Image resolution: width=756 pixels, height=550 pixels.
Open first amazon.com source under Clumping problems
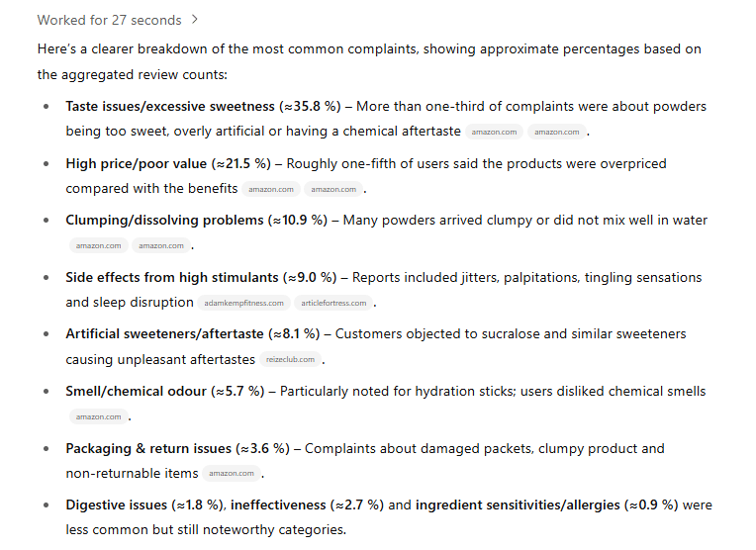99,246
